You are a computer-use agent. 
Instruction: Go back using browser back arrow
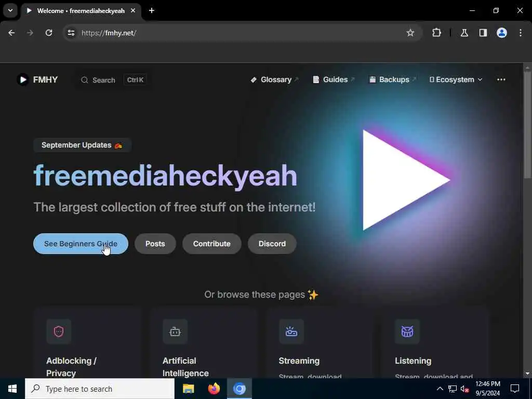(11, 33)
